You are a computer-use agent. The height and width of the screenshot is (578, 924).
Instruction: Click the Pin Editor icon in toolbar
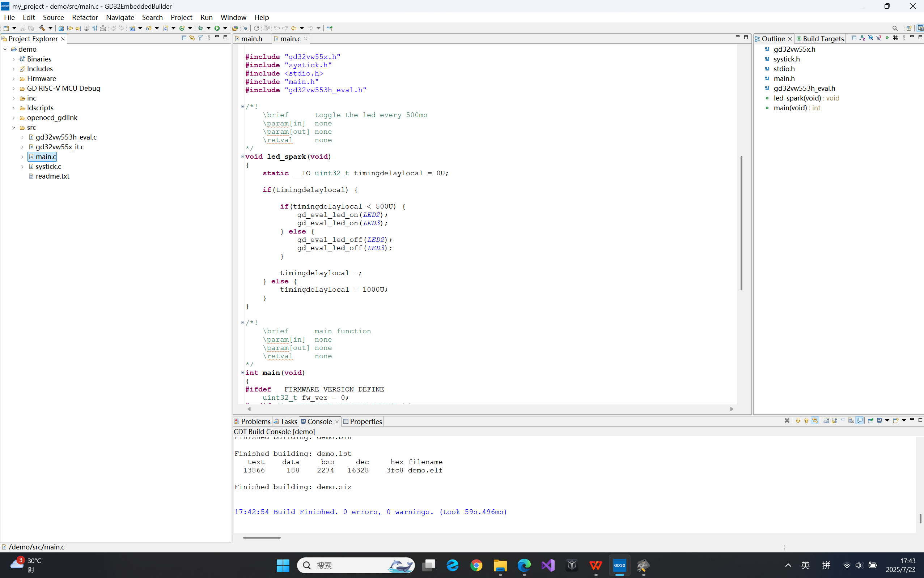coord(330,28)
